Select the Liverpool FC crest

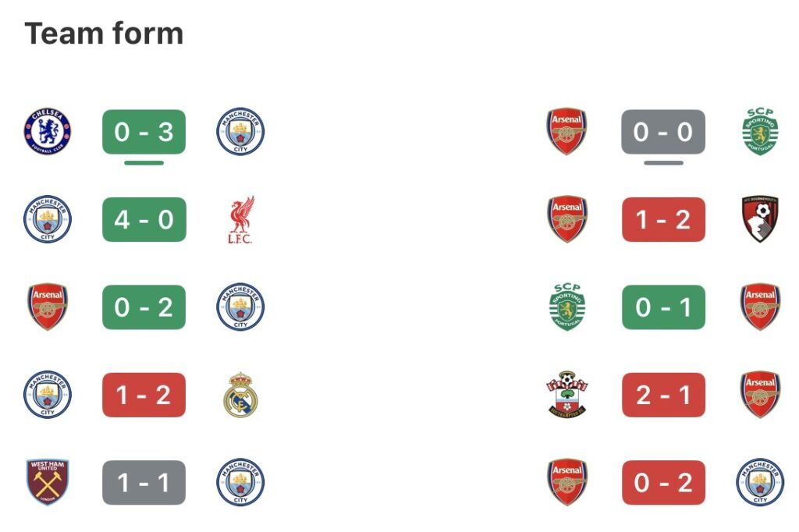coord(240,219)
